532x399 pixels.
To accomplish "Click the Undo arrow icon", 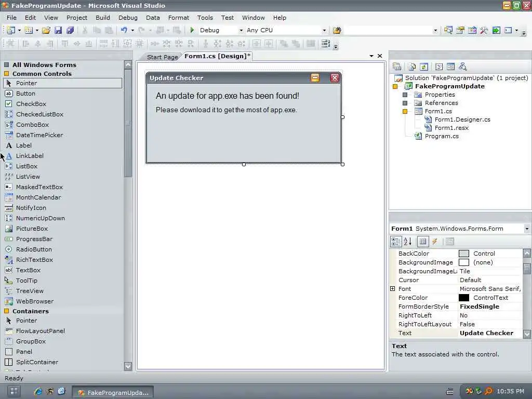I will click(124, 30).
